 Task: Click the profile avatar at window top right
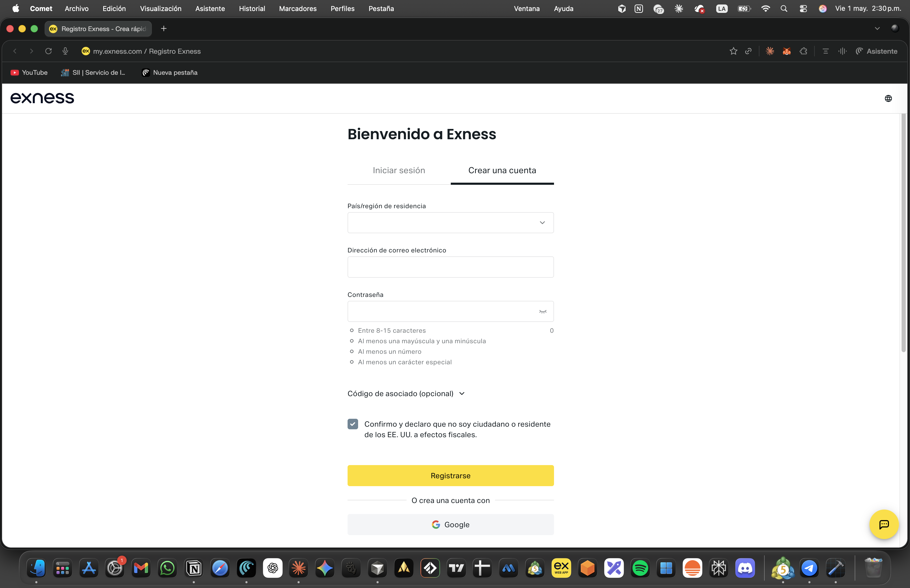tap(895, 29)
